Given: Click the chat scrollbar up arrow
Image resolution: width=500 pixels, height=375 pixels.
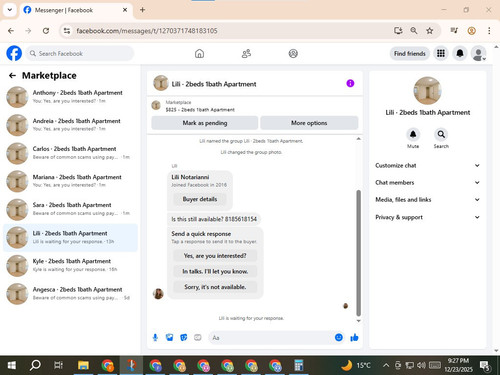Looking at the screenshot, I should [358, 138].
